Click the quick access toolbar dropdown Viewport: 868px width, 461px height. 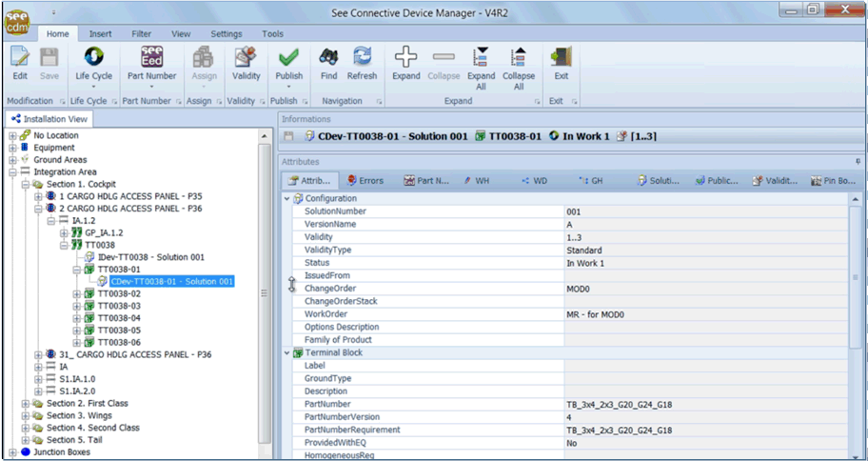click(53, 11)
